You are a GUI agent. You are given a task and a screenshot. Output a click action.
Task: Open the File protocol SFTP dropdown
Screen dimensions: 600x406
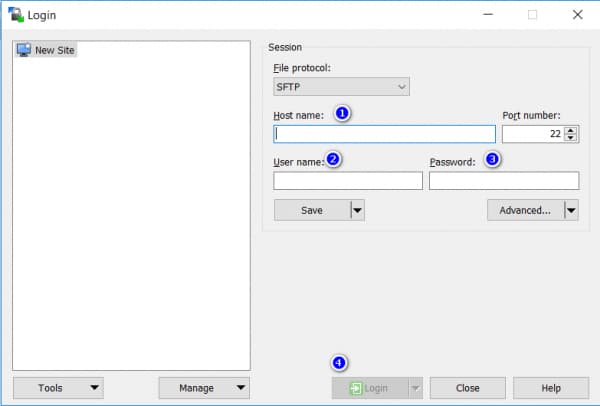(x=341, y=87)
